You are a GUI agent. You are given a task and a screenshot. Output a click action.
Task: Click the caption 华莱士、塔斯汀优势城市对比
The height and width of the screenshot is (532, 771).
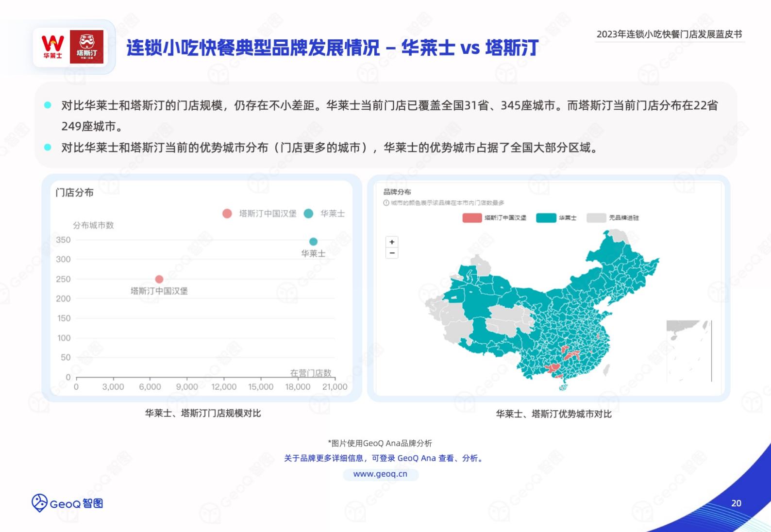[553, 414]
